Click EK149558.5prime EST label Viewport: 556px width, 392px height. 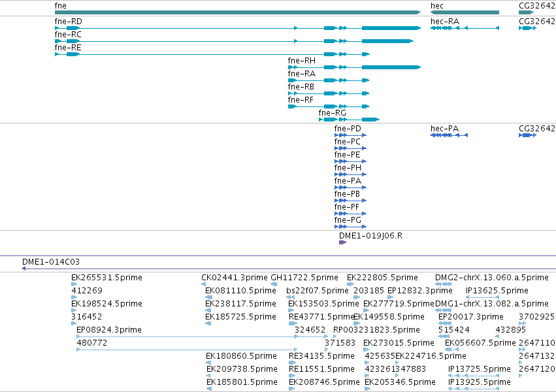click(389, 317)
